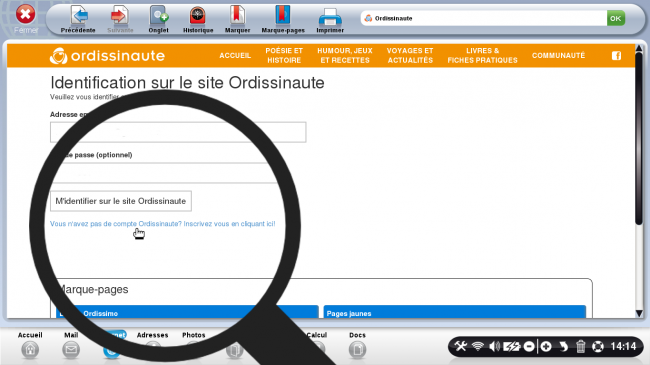Viewport: 650px width, 365px height.
Task: Open HUMOUR, JEUX ET RECETTES menu
Action: (x=345, y=56)
